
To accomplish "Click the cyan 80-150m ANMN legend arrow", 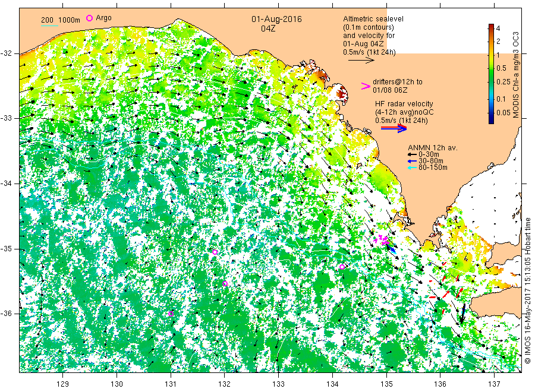I will (412, 167).
